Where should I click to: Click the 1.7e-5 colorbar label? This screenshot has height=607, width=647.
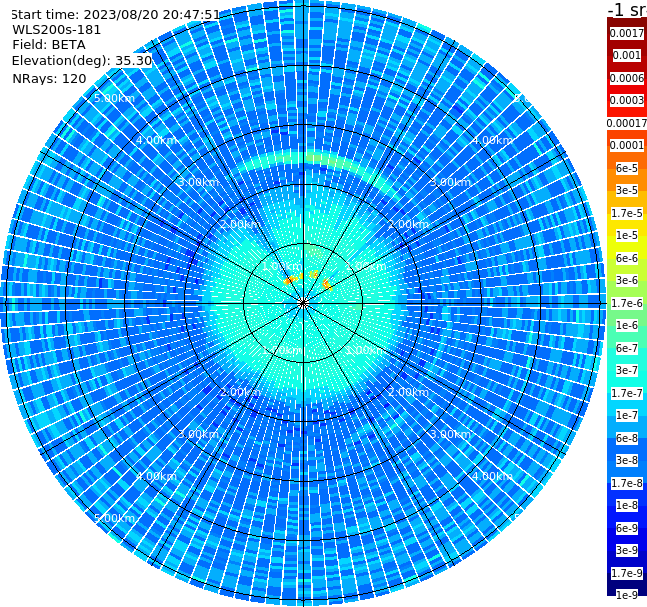[627, 213]
